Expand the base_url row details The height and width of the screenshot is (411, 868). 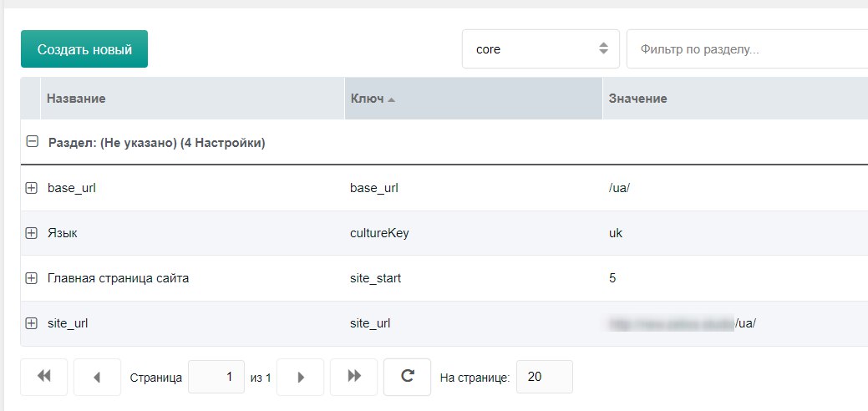(32, 188)
